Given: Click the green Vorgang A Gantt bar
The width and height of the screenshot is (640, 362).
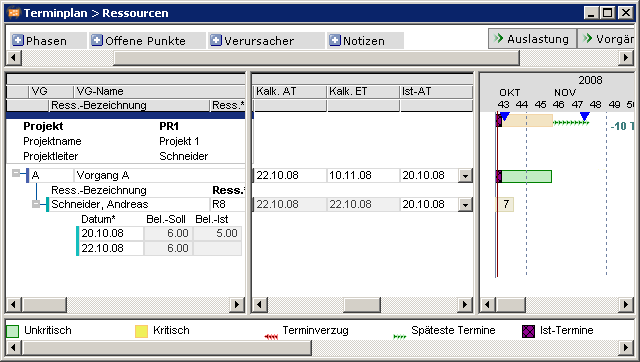Looking at the screenshot, I should click(x=527, y=176).
